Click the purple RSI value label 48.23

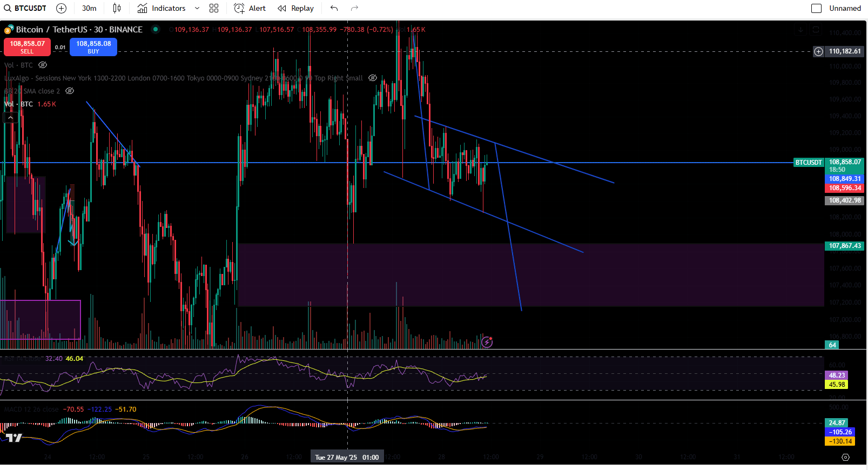click(837, 375)
